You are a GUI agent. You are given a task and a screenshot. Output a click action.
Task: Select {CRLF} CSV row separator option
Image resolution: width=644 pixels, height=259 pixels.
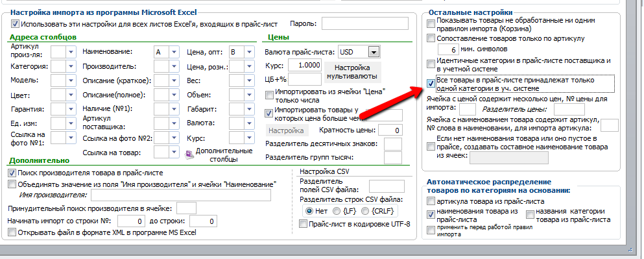364,211
